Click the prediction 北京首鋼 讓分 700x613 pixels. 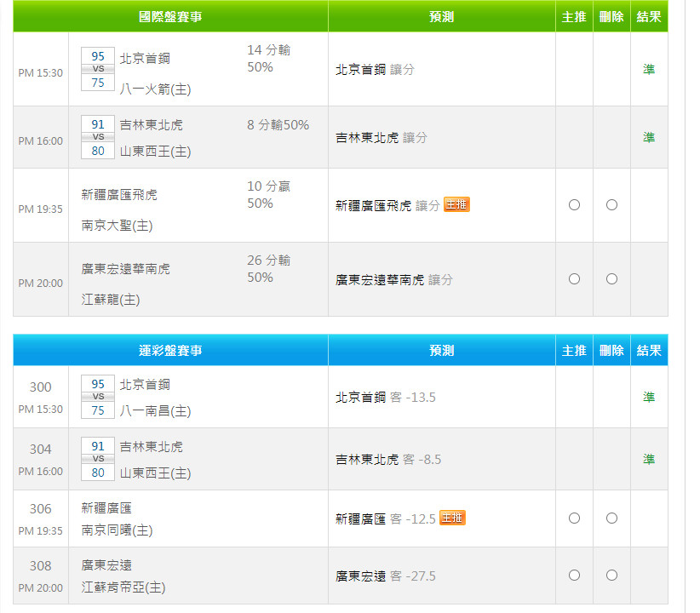pos(375,70)
